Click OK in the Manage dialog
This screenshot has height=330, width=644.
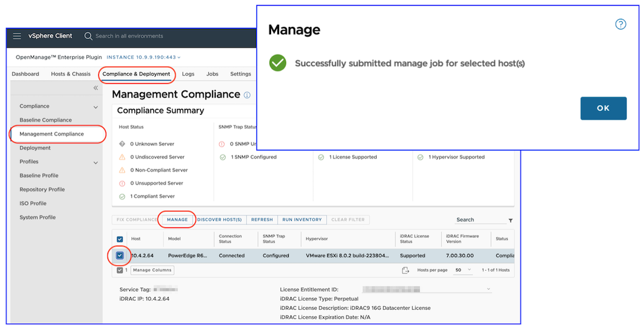[603, 108]
